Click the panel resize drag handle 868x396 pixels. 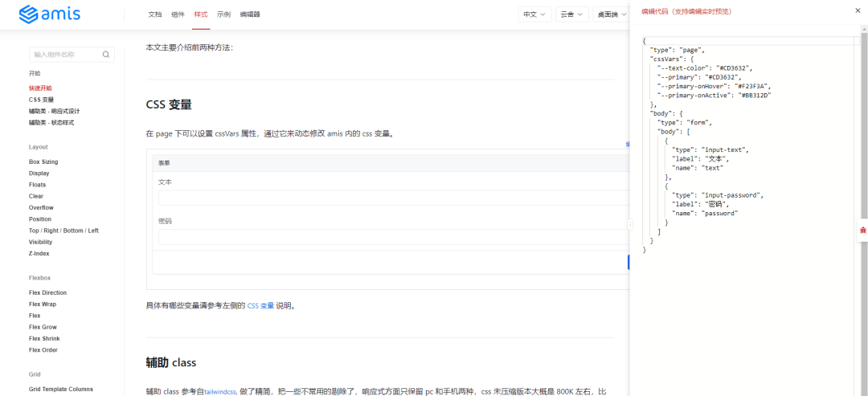tap(630, 224)
